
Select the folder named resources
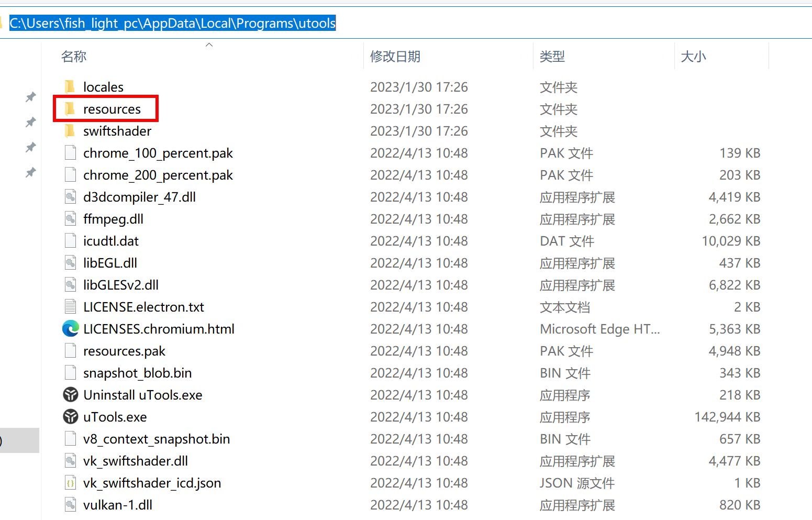click(112, 109)
